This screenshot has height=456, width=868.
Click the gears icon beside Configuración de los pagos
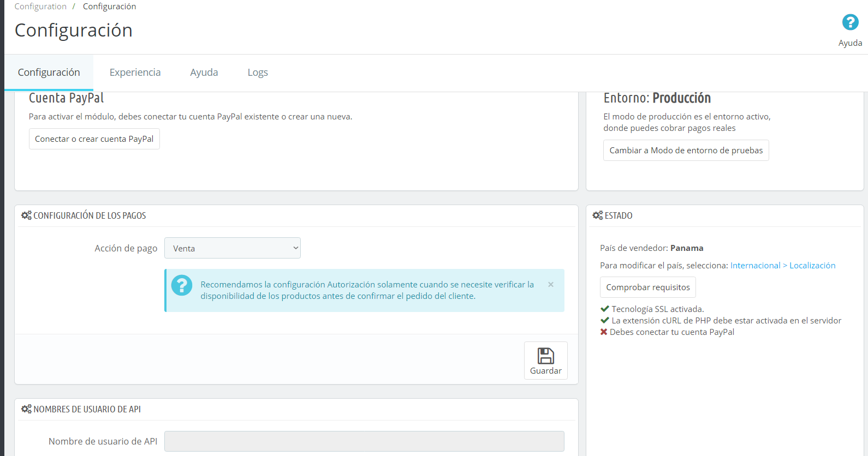click(26, 215)
